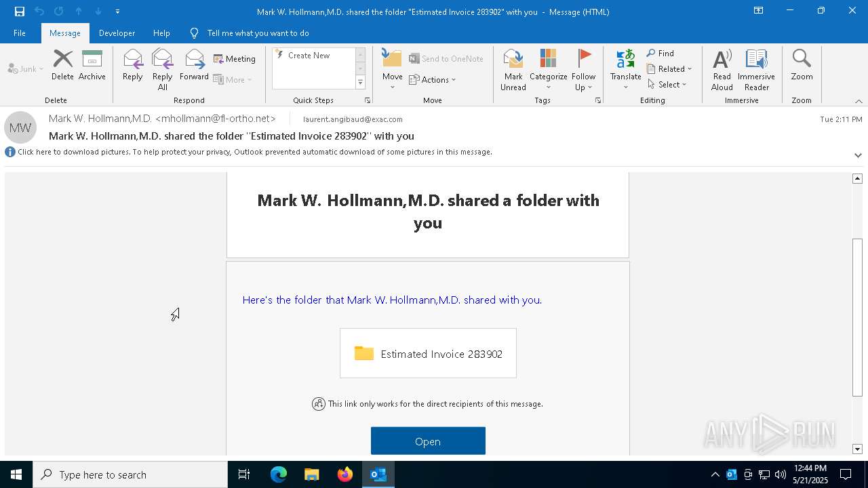Open the Help tab
Viewport: 868px width, 488px height.
(x=161, y=33)
